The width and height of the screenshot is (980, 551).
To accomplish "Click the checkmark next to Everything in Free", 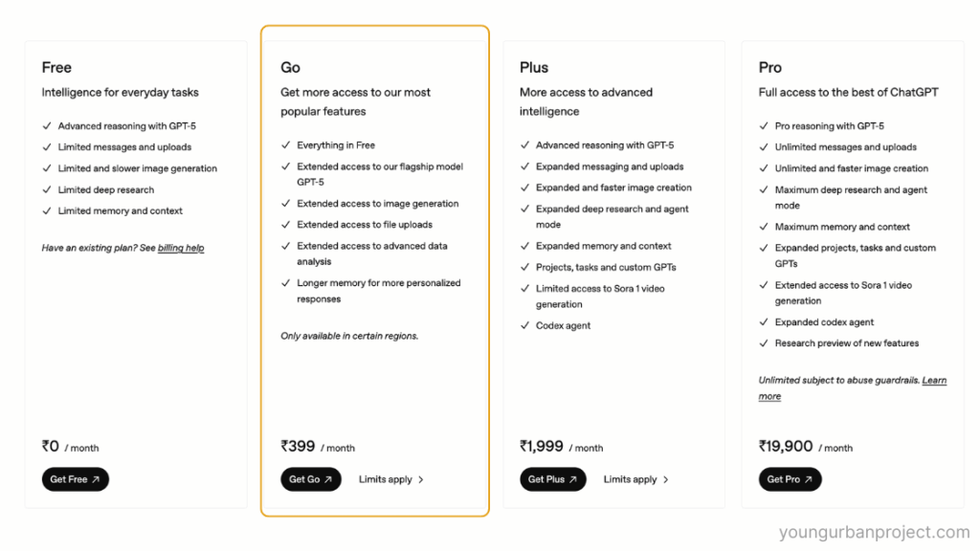I will tap(284, 144).
